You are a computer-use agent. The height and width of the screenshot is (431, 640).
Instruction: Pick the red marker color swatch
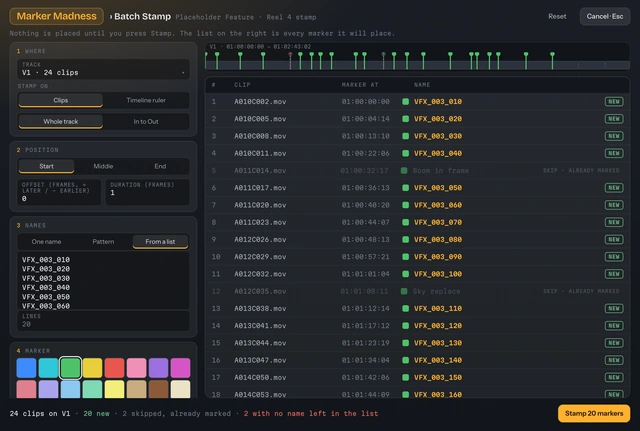pyautogui.click(x=114, y=368)
